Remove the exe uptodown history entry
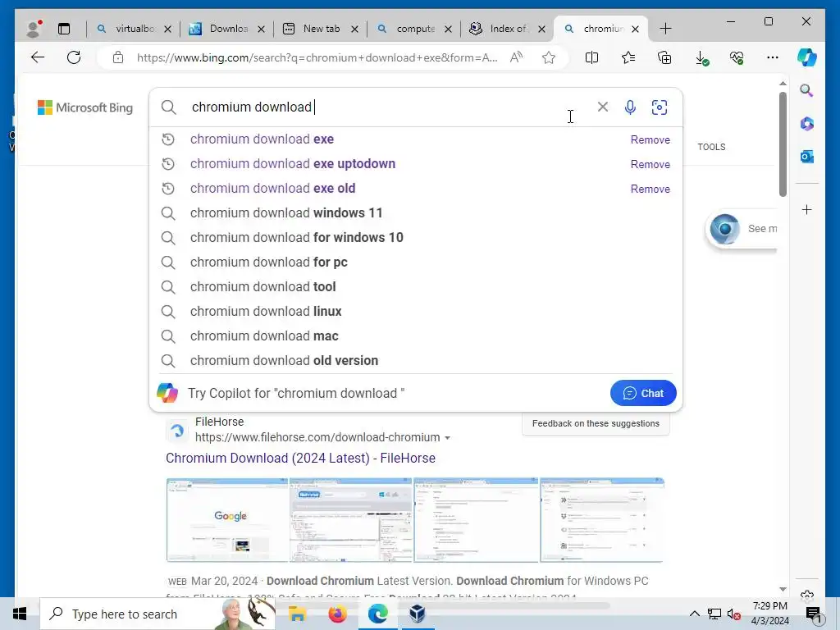The height and width of the screenshot is (630, 840). (x=650, y=164)
